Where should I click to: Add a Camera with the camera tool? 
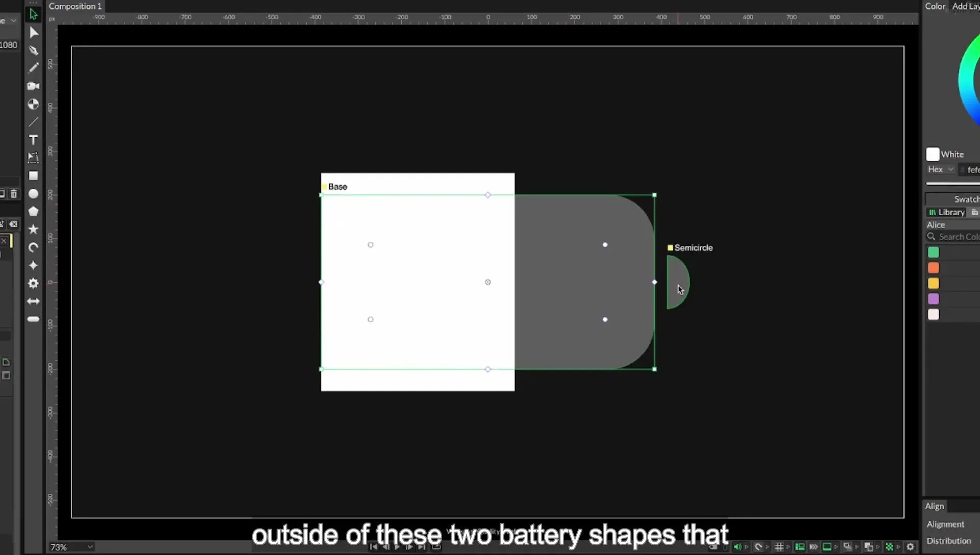tap(33, 86)
